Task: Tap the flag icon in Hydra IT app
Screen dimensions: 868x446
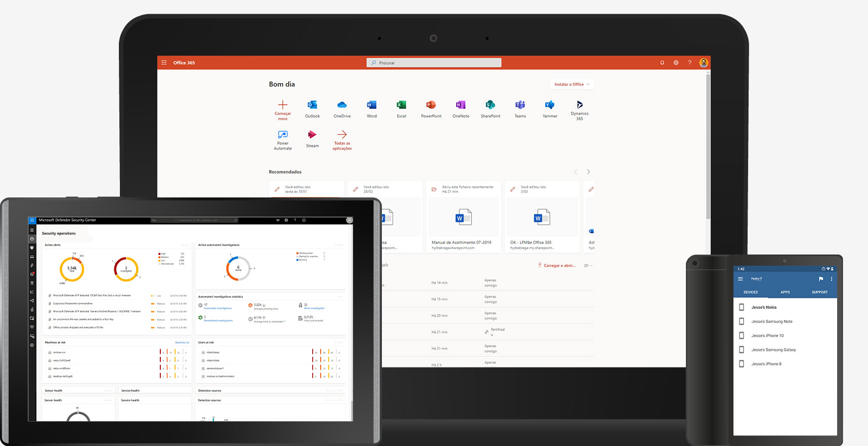Action: pos(820,279)
